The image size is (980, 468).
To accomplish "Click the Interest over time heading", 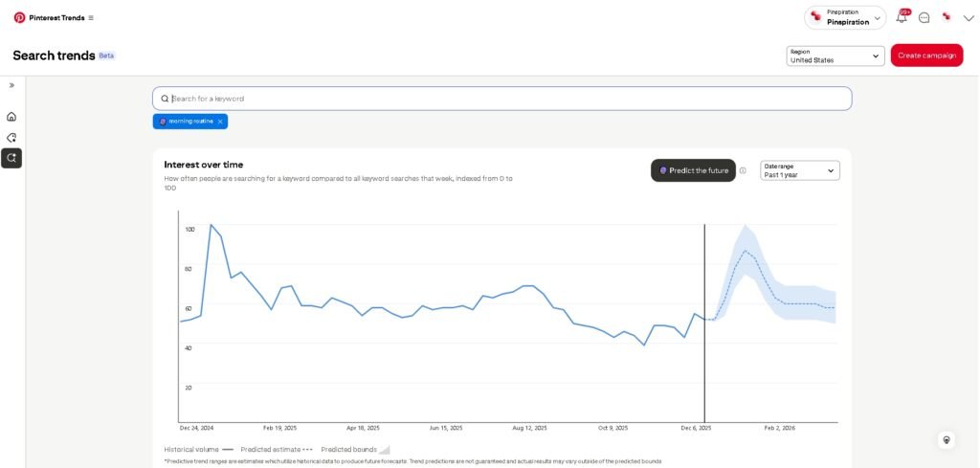I will point(204,165).
